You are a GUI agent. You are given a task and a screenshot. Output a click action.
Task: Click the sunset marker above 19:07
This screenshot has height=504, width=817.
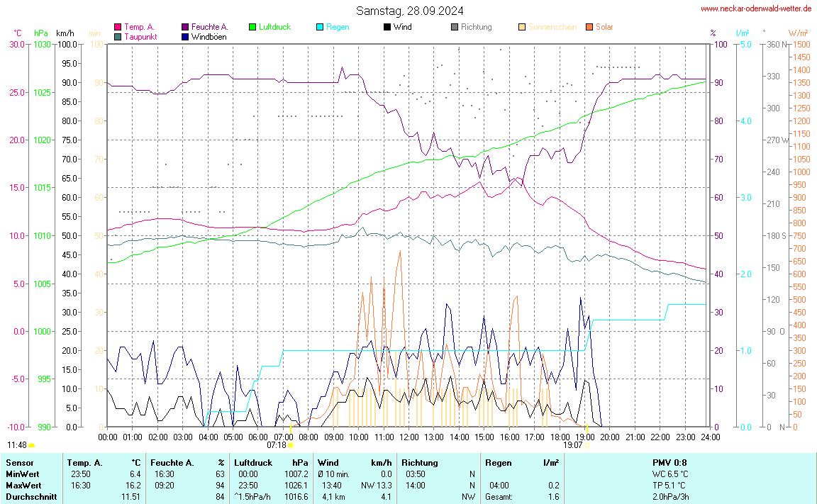[x=587, y=428]
